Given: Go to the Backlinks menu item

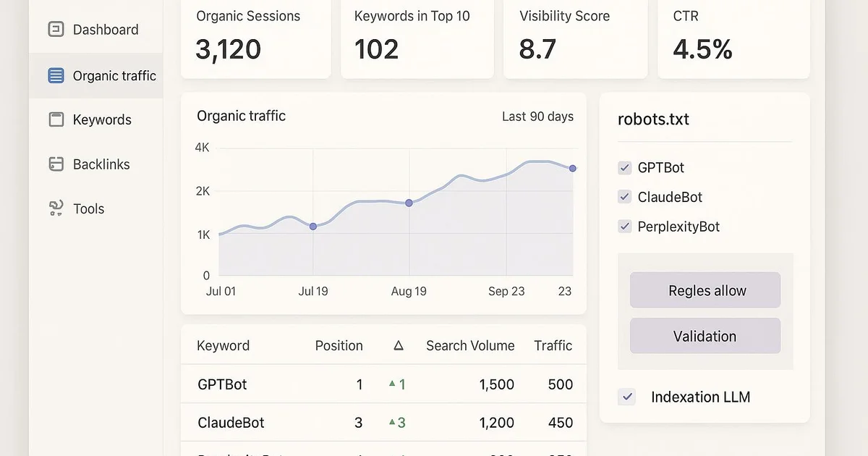Looking at the screenshot, I should click(95, 164).
